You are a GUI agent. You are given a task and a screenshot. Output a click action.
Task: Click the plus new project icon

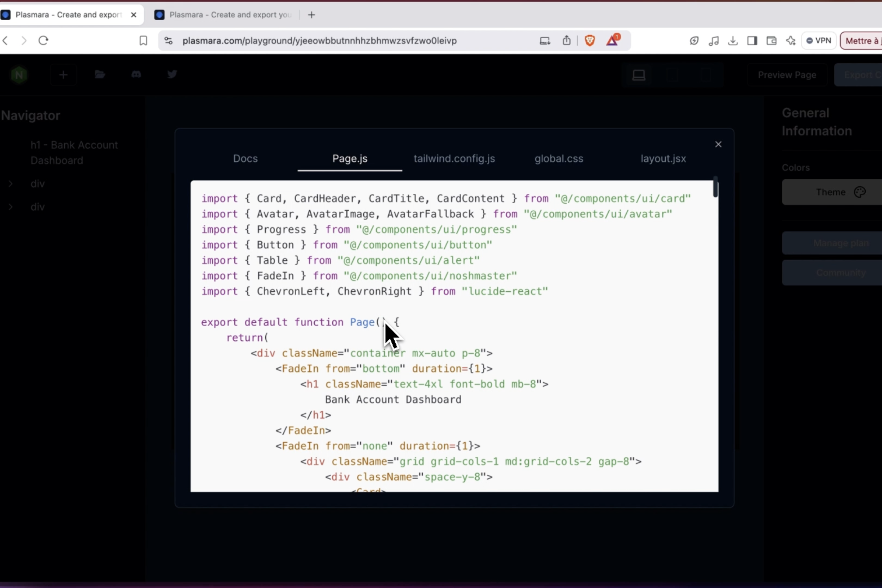click(63, 75)
